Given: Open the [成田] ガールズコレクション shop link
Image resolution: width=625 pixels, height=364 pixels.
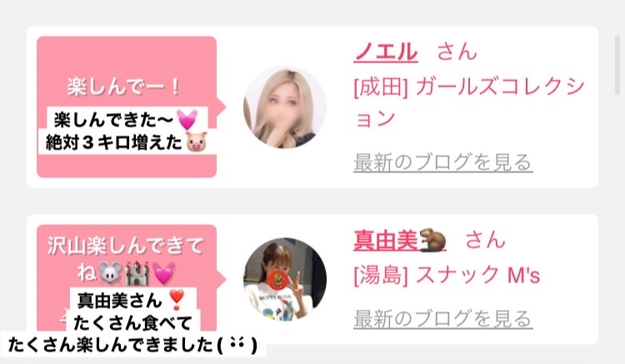Looking at the screenshot, I should point(468,102).
